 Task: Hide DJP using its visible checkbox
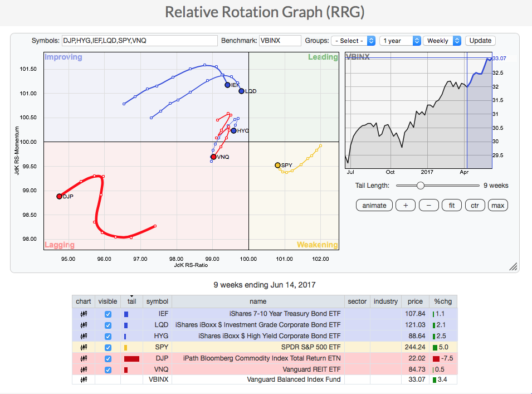tap(108, 358)
